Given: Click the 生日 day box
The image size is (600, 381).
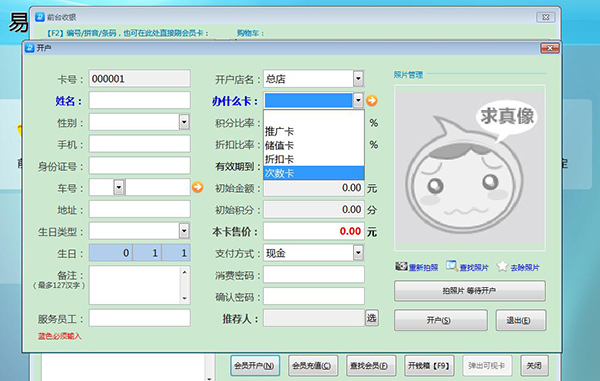Looking at the screenshot, I should [x=176, y=253].
